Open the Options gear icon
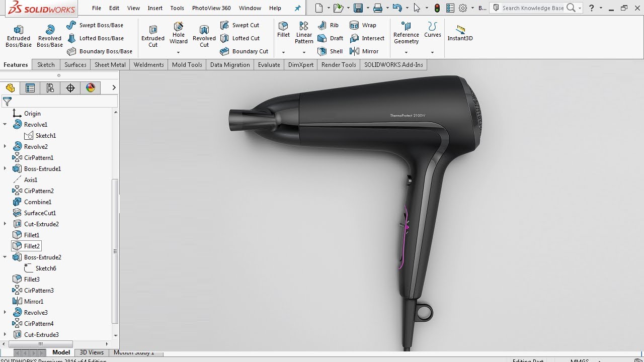Viewport: 644px width, 362px height. coord(463,8)
